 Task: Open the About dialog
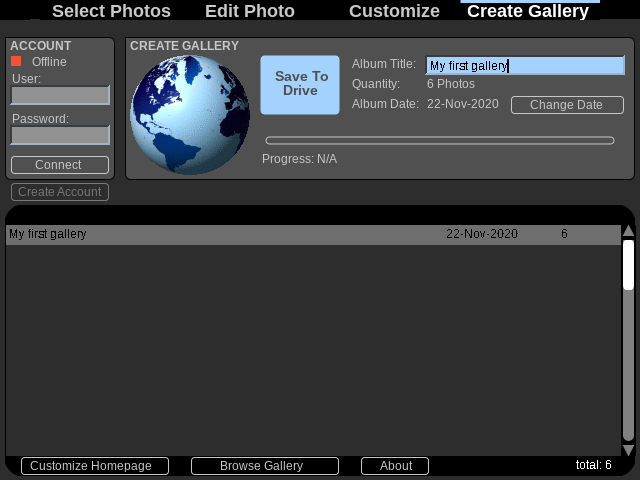pos(395,466)
